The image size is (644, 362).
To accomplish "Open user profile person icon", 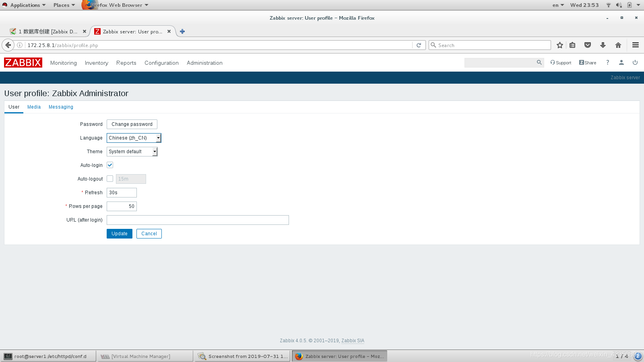I will (621, 62).
